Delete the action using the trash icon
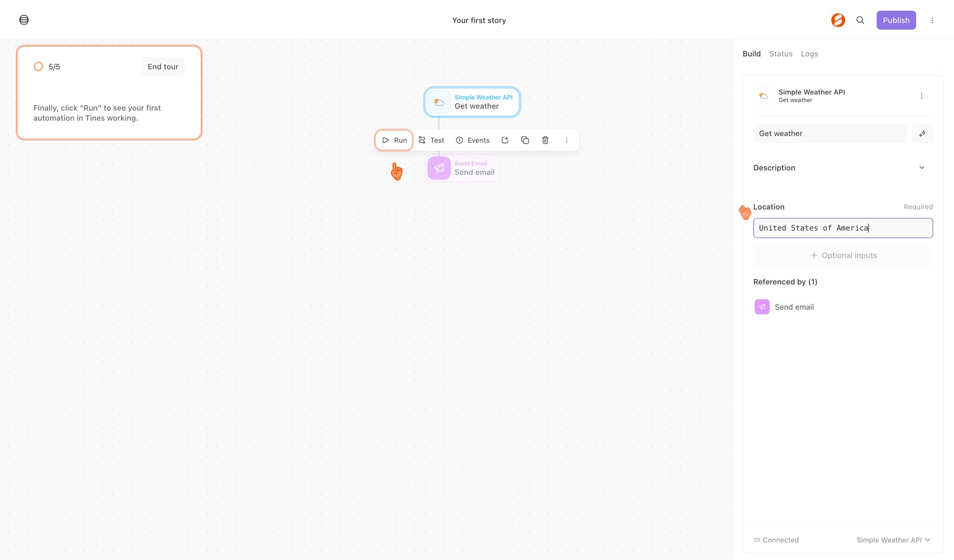Screen dimensions: 954x560 tap(545, 140)
